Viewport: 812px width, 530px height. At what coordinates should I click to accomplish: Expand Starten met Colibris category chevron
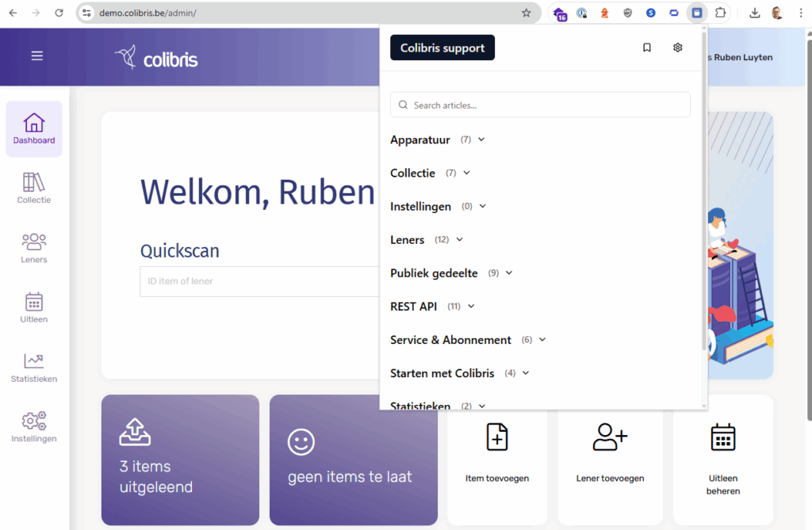(526, 373)
